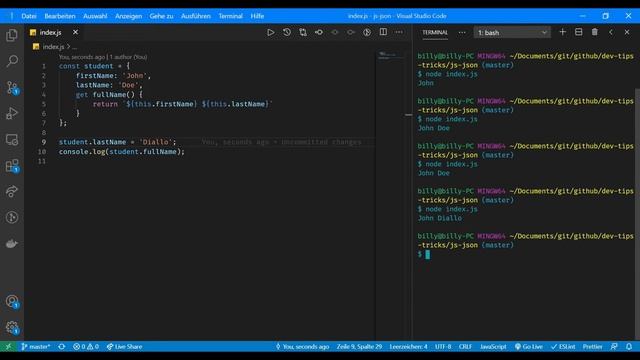The image size is (640, 360).
Task: Open Source Control view
Action: pyautogui.click(x=12, y=87)
